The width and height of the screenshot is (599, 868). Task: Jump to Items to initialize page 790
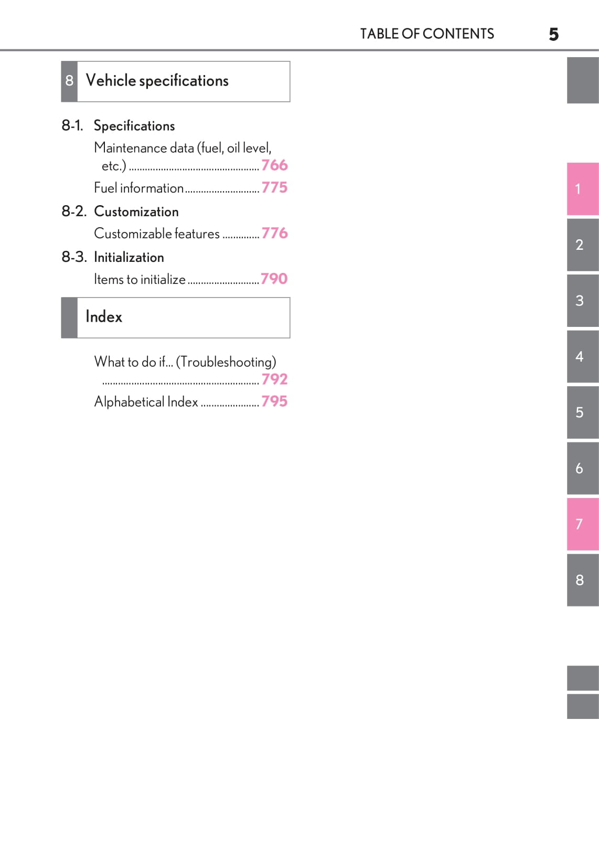pos(274,279)
